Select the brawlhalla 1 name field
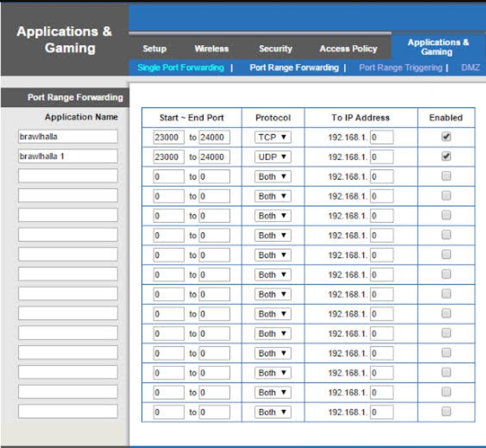486x448 pixels. 68,157
